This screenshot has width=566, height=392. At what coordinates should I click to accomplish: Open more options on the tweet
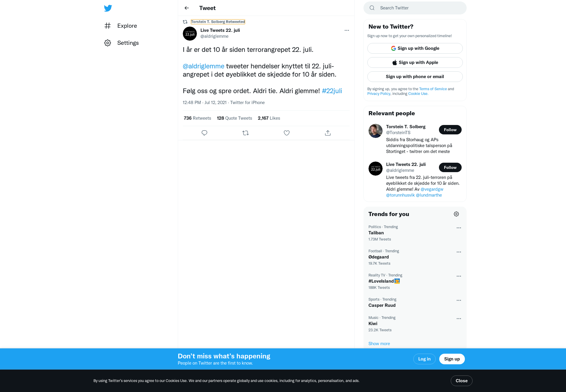347,30
